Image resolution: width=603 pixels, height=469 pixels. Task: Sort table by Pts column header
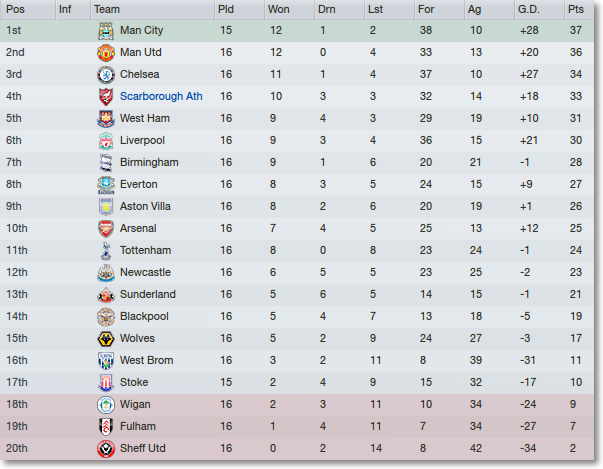[576, 9]
